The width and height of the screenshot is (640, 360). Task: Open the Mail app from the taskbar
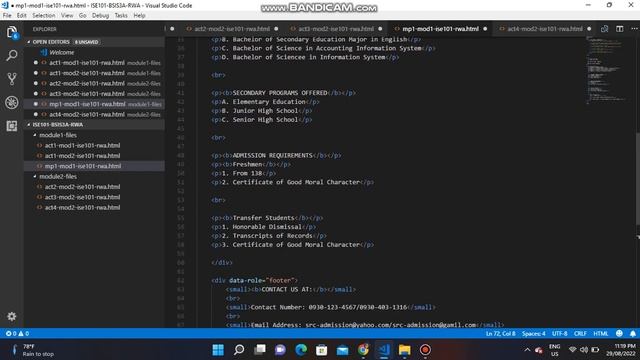click(x=342, y=350)
